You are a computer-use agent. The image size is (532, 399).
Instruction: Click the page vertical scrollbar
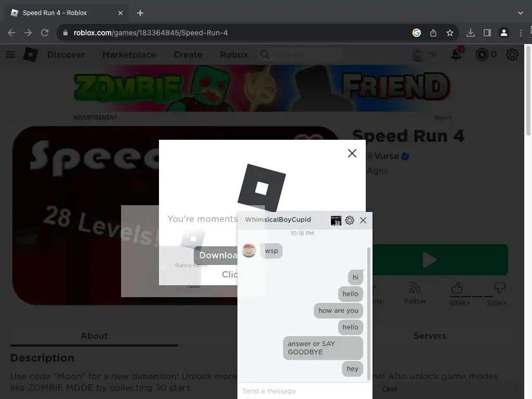click(528, 91)
